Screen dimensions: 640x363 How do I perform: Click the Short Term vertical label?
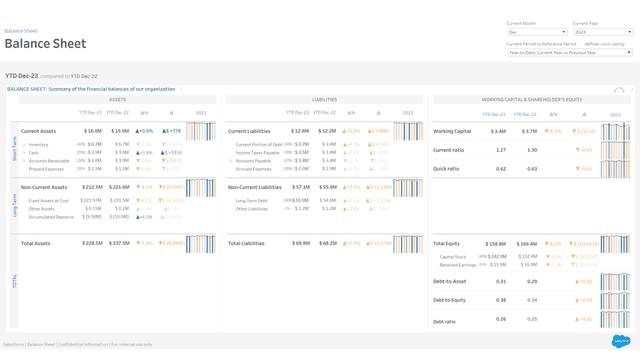pos(14,149)
